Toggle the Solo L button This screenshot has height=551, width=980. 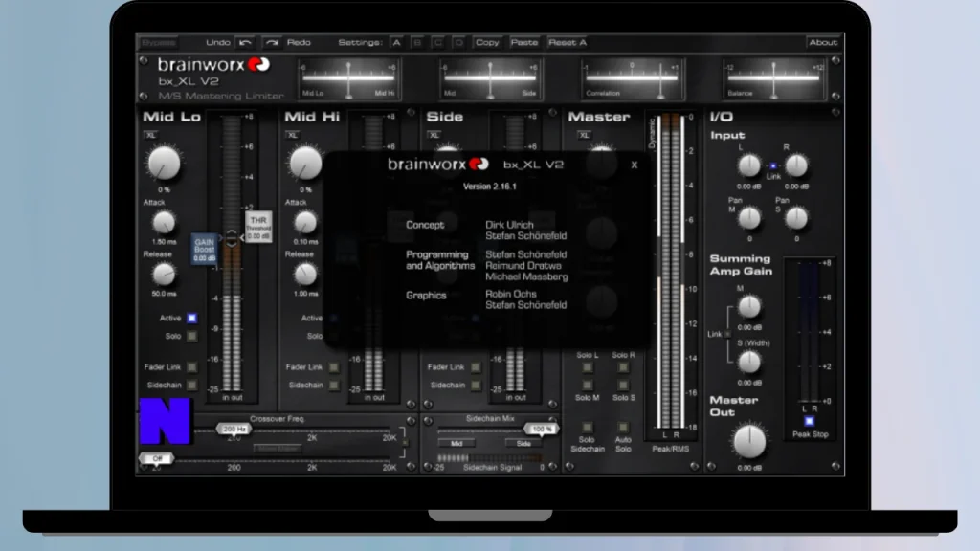tap(588, 368)
